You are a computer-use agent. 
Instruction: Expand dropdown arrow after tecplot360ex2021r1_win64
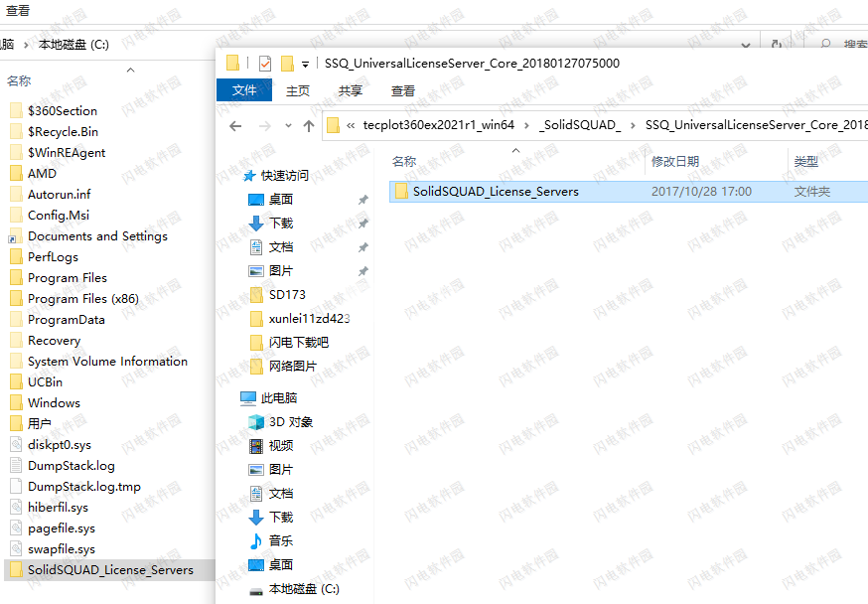[x=526, y=126]
